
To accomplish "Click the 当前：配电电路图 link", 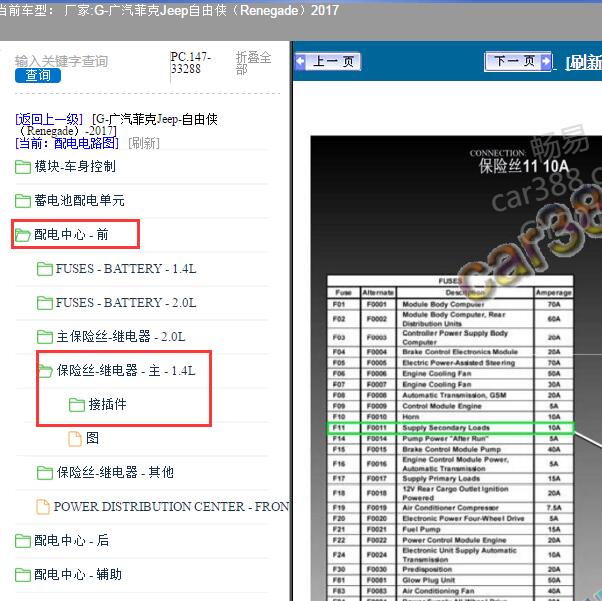I will (x=67, y=143).
